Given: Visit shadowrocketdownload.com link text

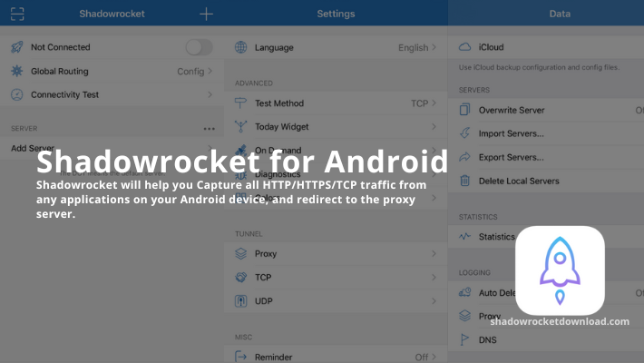Looking at the screenshot, I should tap(560, 321).
